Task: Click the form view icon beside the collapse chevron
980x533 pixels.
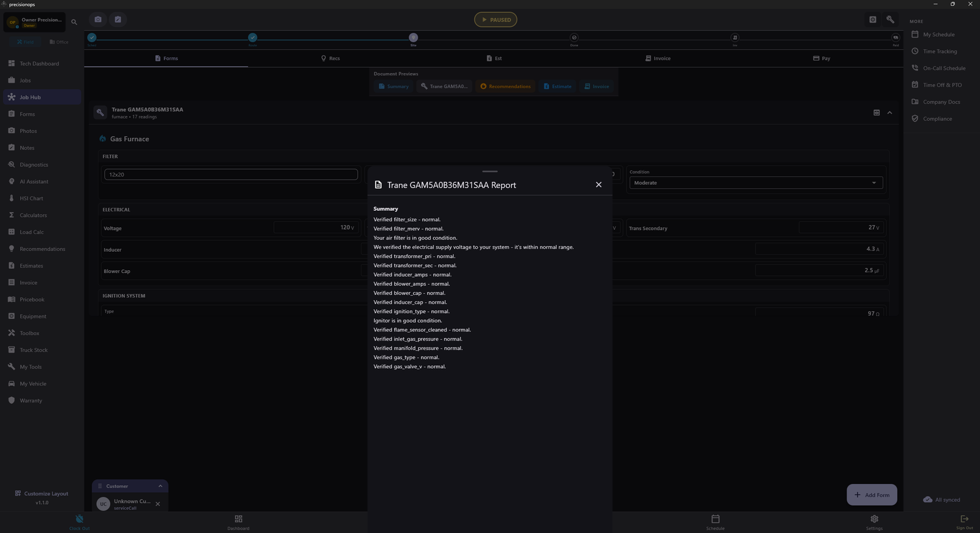Action: [x=876, y=113]
